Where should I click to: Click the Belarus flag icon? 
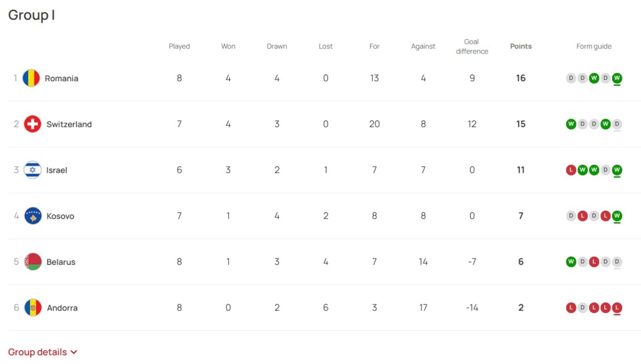(33, 262)
